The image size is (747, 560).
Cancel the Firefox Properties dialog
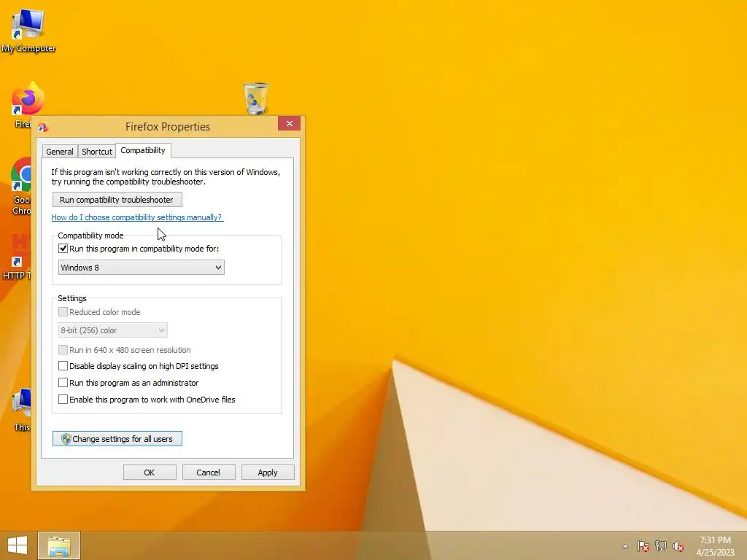coord(209,472)
